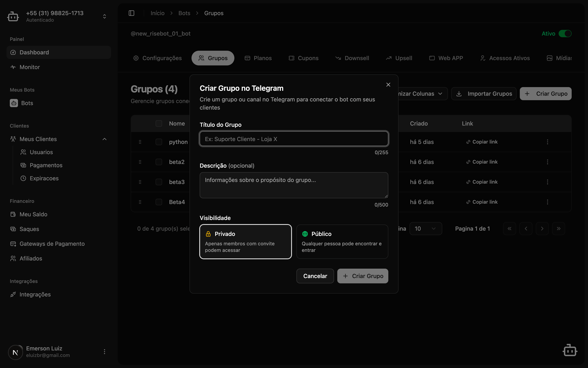Open row actions menu for beta3 group
The image size is (588, 368).
click(x=547, y=182)
